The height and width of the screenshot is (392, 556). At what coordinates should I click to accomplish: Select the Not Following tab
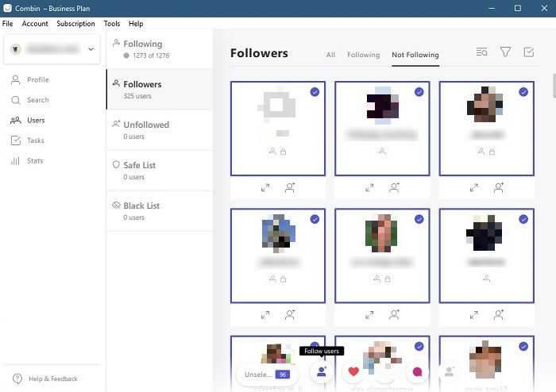pyautogui.click(x=415, y=55)
